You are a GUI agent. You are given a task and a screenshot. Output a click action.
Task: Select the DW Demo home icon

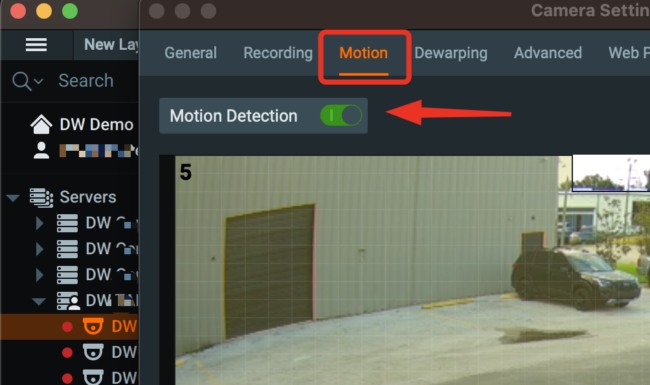point(41,124)
